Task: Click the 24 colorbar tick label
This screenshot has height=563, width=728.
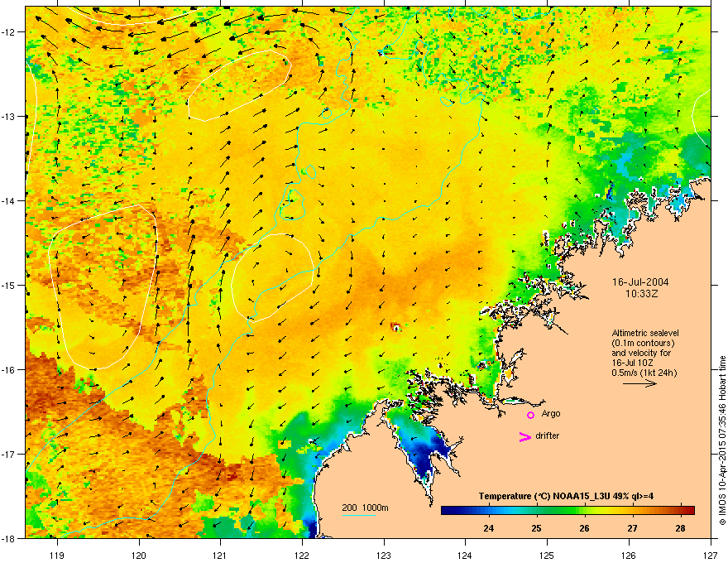Action: pyautogui.click(x=488, y=528)
